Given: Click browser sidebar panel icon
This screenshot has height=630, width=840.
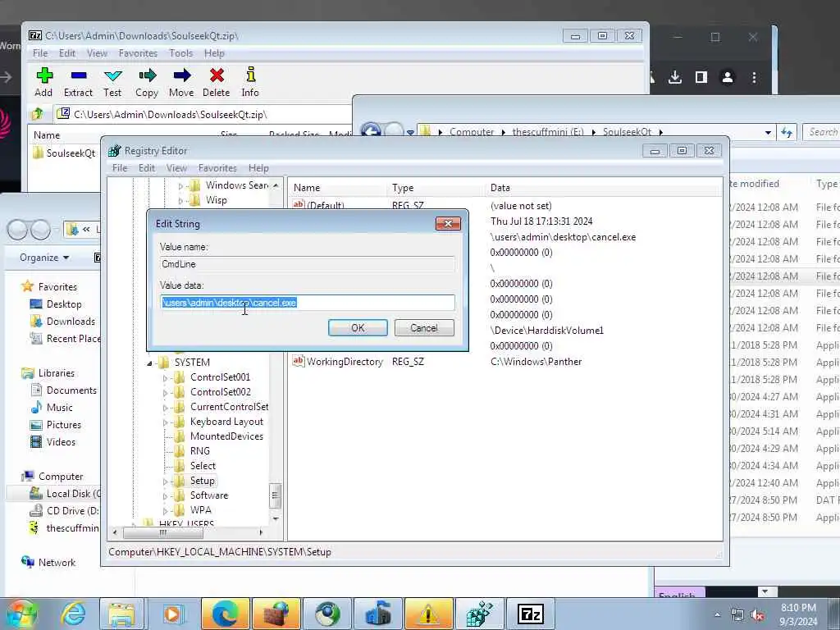Looking at the screenshot, I should point(701,78).
